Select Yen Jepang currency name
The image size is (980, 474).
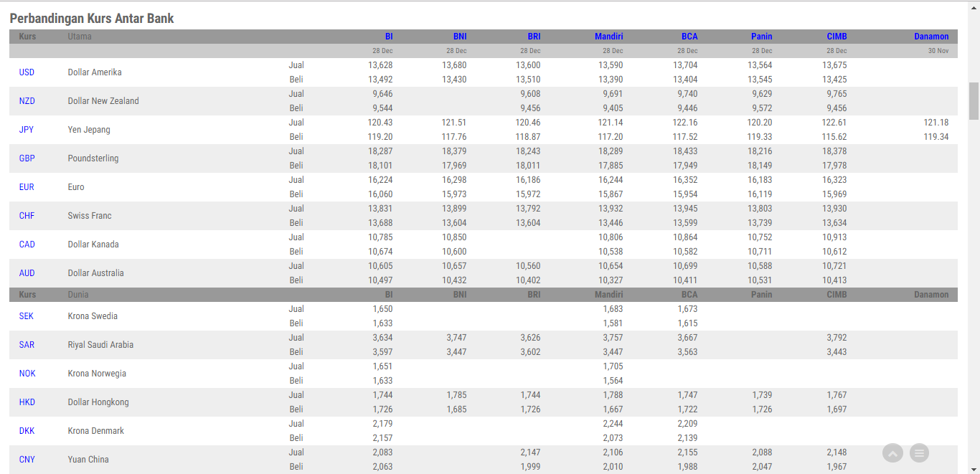point(89,130)
